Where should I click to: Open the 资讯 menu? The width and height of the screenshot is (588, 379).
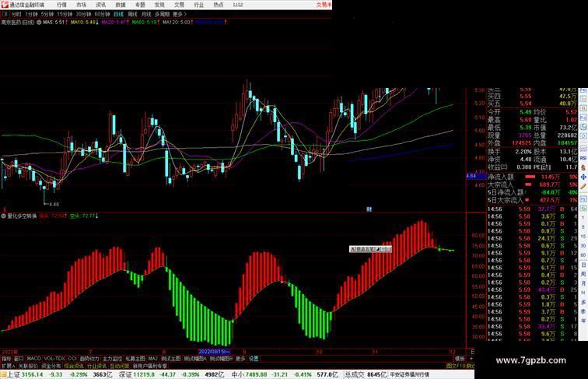pos(100,5)
